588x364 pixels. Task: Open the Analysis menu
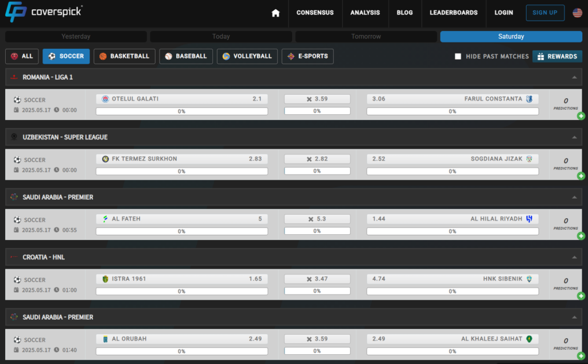pos(365,13)
